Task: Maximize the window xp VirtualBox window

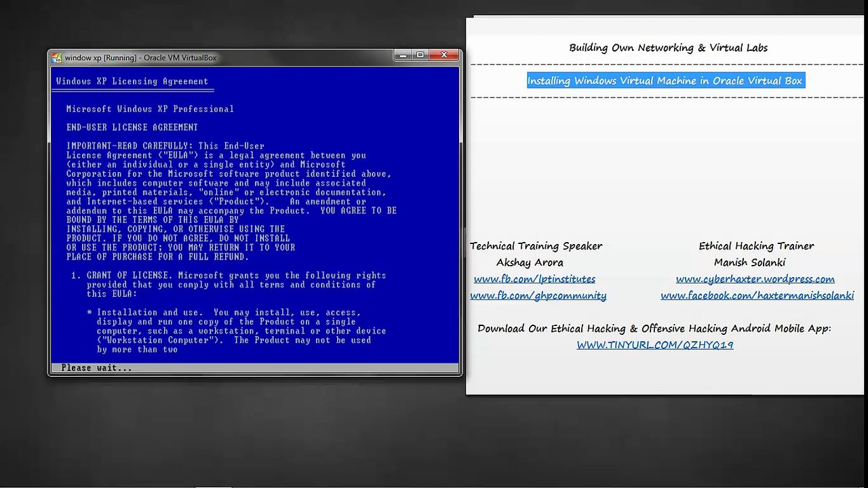Action: pos(420,55)
